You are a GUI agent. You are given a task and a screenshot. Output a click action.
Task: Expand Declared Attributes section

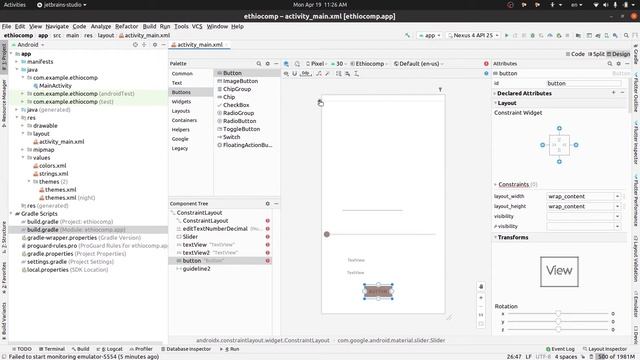click(x=495, y=93)
